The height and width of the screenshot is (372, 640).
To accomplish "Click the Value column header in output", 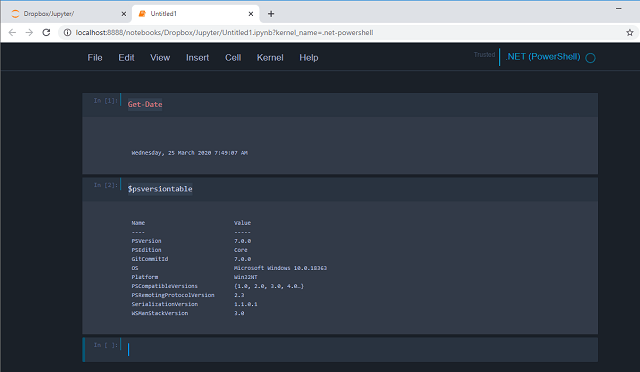I will click(242, 223).
